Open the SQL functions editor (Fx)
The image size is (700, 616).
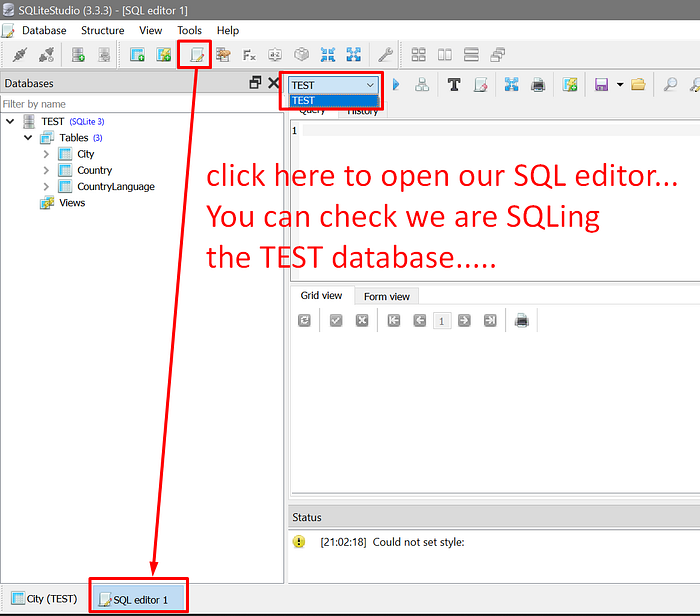point(249,55)
